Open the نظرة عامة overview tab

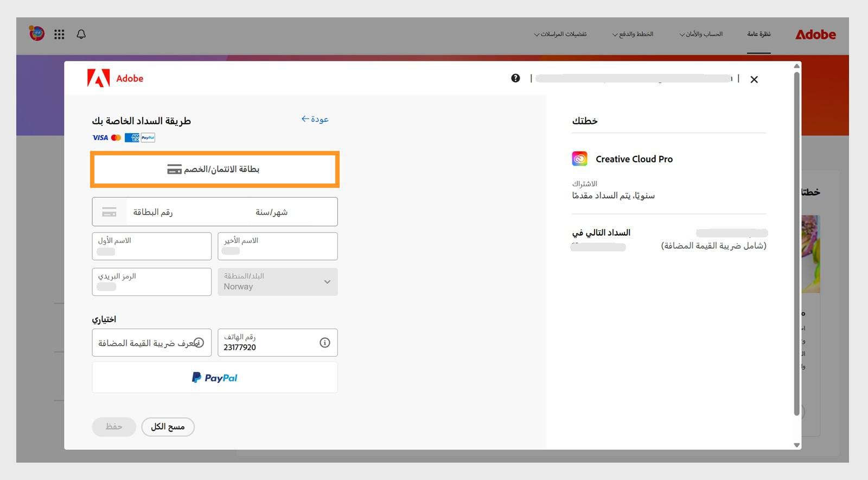point(758,34)
